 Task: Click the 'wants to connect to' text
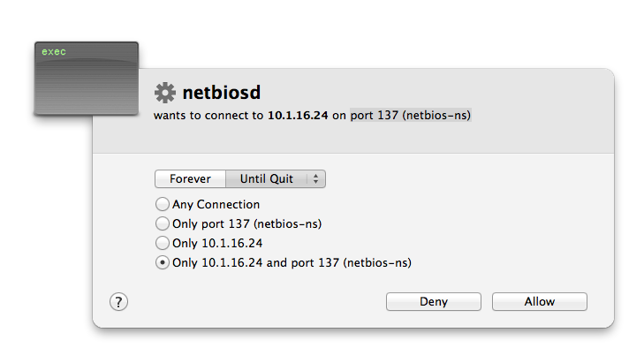(x=208, y=116)
